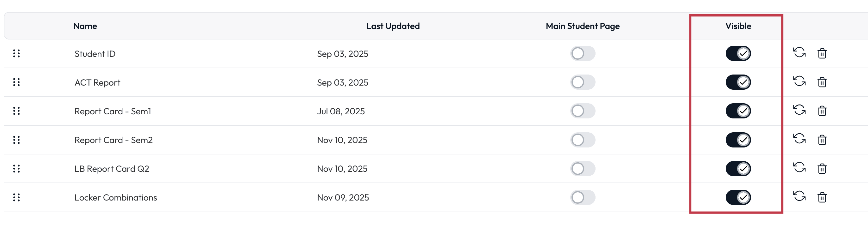Click the refresh icon for Student ID

tap(799, 53)
